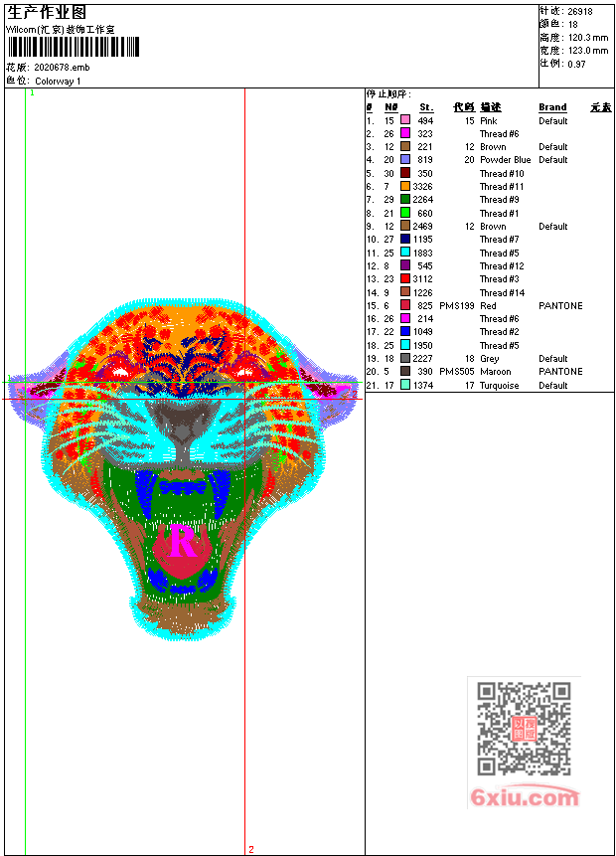616x856 pixels.
Task: Select the 'PMS505' code text
Action: click(x=457, y=371)
